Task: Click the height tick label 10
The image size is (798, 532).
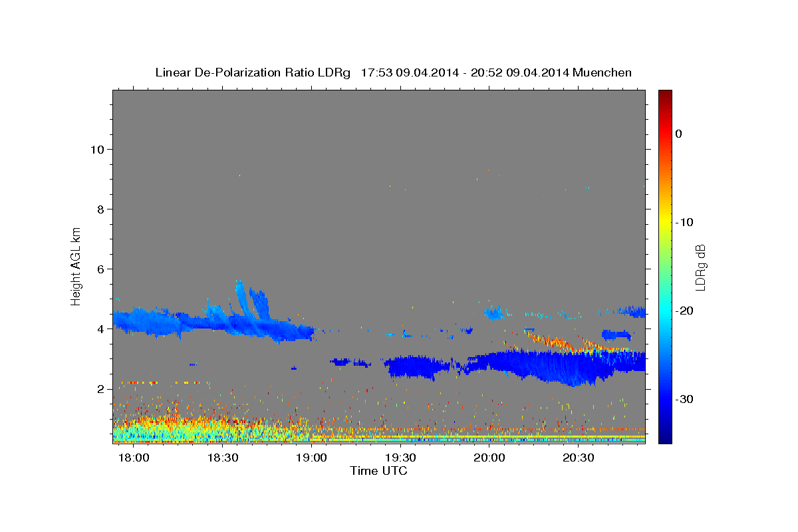Action: coord(96,149)
